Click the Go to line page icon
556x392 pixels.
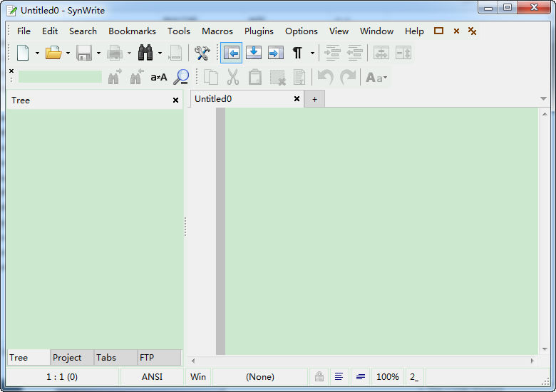[x=175, y=53]
